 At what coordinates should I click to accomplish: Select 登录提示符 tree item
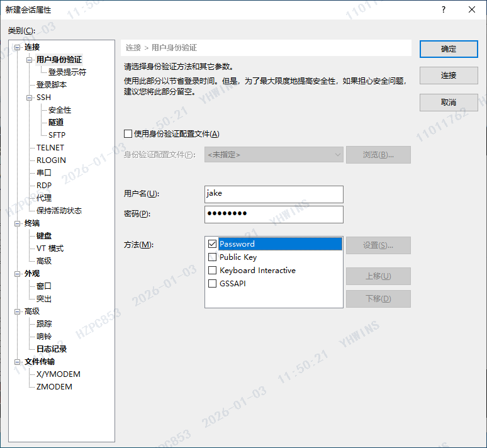coord(67,72)
